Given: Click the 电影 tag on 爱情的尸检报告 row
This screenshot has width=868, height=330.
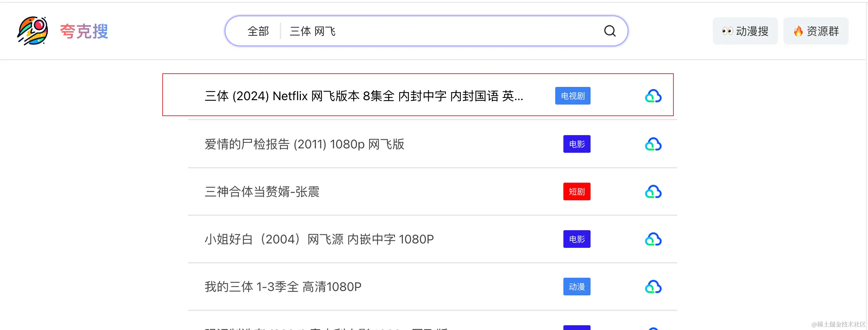Looking at the screenshot, I should [x=577, y=144].
